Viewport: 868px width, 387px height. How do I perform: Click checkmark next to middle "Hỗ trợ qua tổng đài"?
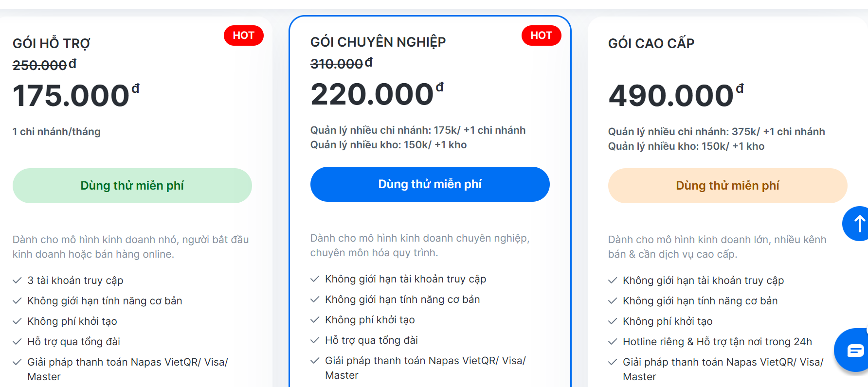(x=315, y=340)
